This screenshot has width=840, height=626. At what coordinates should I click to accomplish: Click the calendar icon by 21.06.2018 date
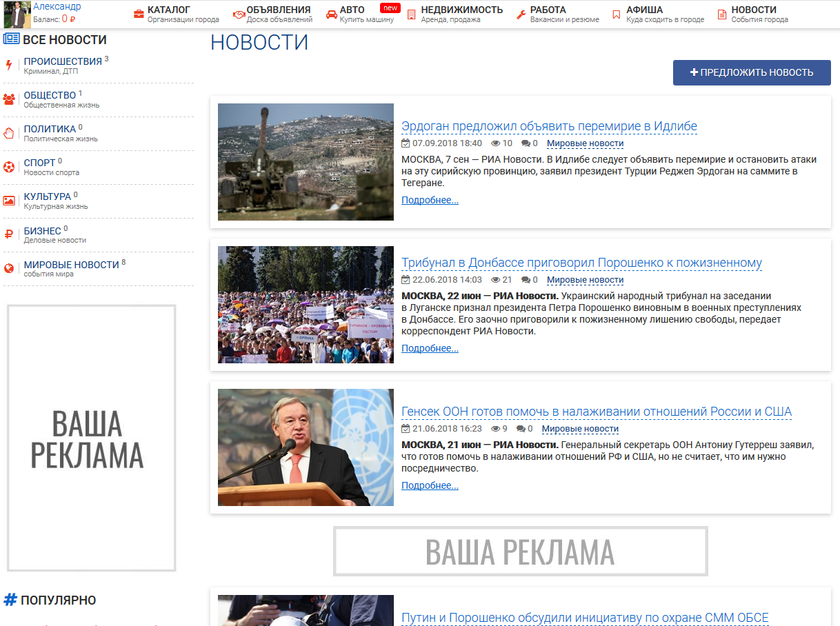(x=406, y=429)
